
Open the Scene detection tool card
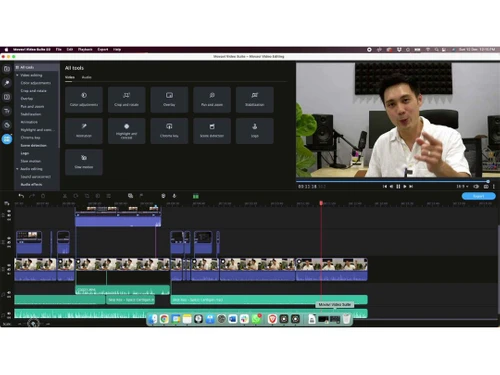212,131
